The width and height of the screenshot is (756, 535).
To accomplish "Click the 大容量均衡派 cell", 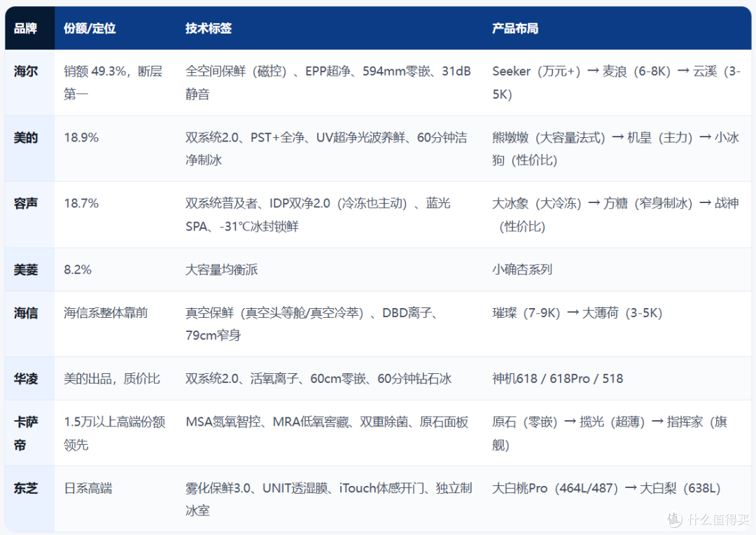I will pos(329,269).
